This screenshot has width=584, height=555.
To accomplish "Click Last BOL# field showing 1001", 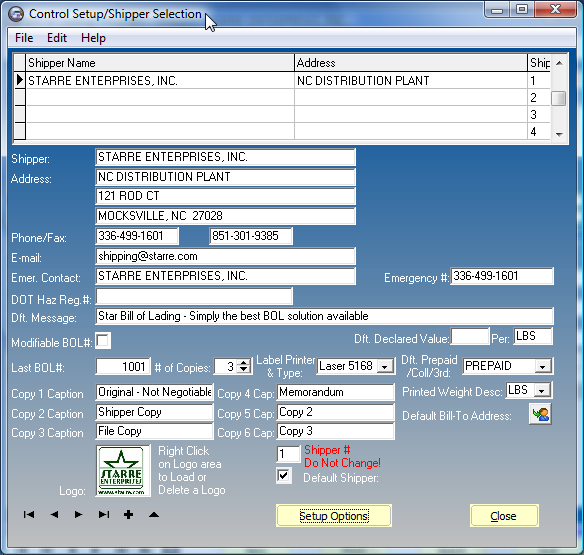I will [123, 367].
